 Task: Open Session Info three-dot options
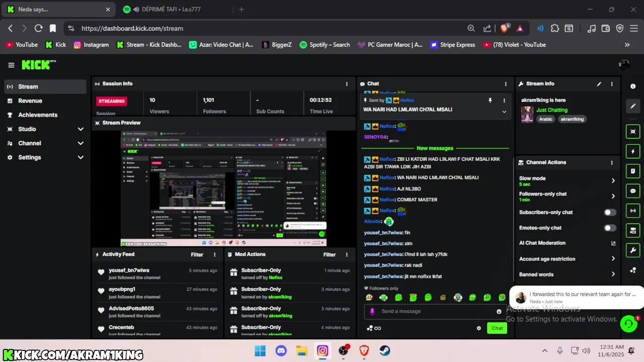(x=347, y=84)
